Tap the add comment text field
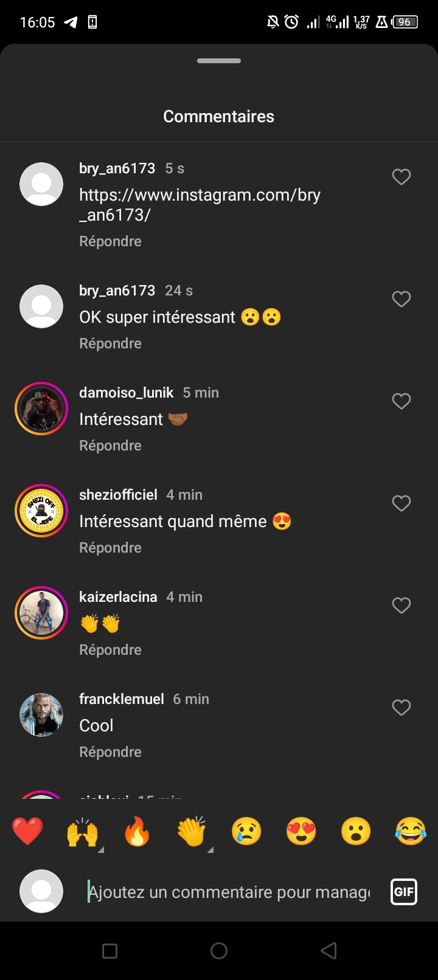This screenshot has height=980, width=438. (229, 892)
